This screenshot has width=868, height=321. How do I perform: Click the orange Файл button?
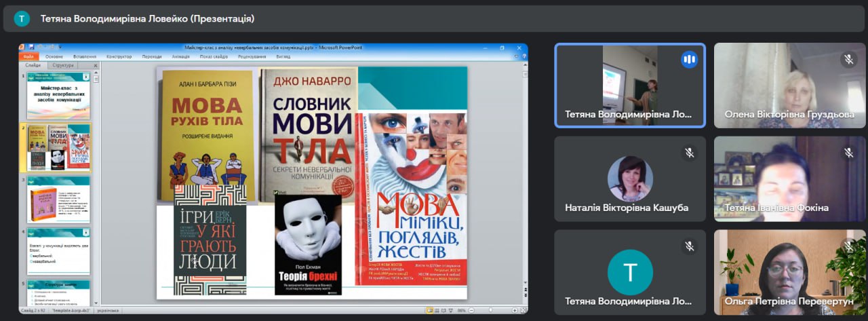coord(29,56)
